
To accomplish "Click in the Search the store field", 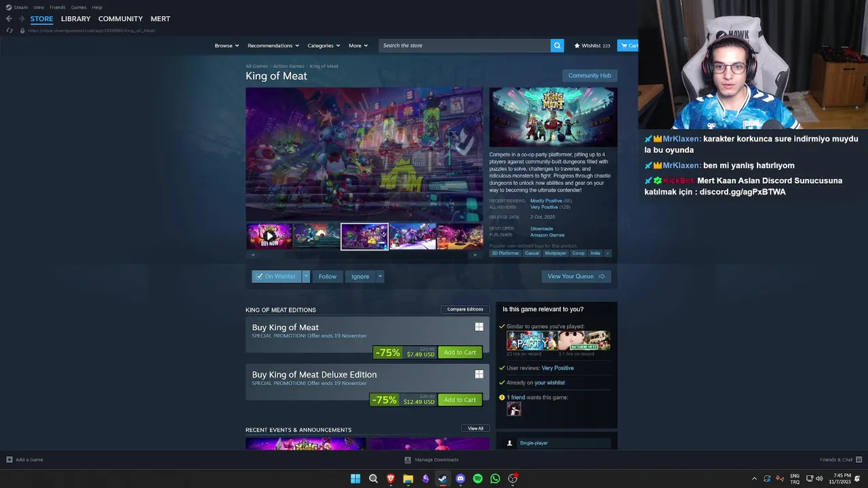I will point(465,45).
